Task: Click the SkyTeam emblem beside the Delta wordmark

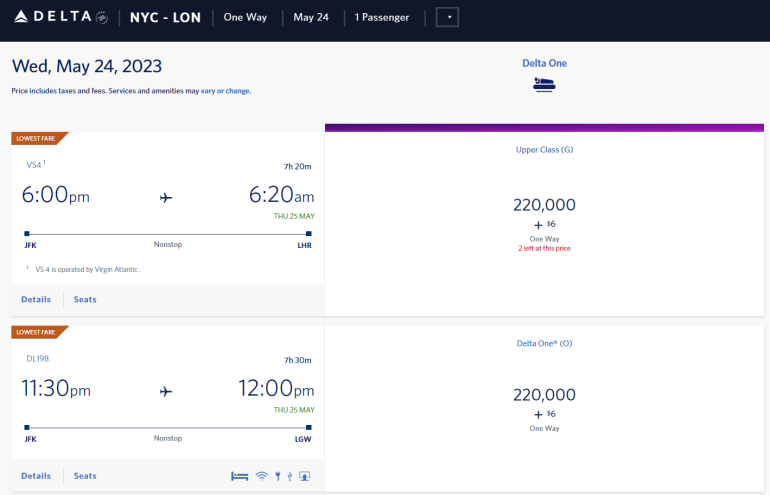Action: [102, 17]
